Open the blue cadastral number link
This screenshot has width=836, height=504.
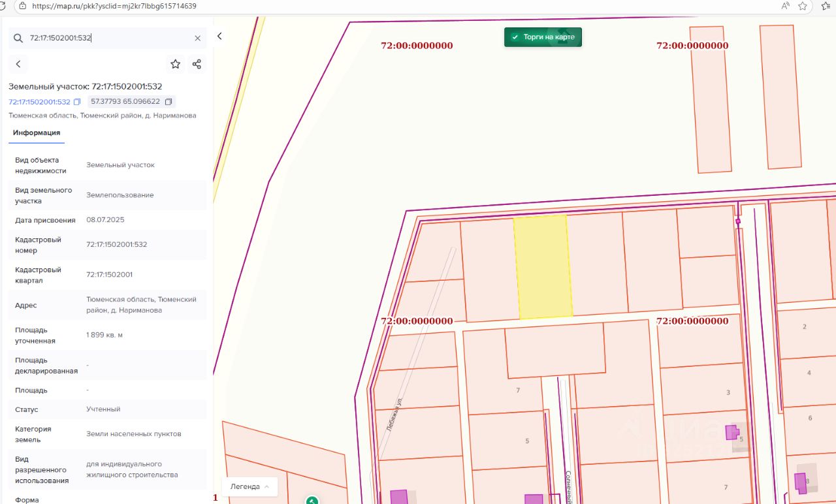[x=39, y=102]
